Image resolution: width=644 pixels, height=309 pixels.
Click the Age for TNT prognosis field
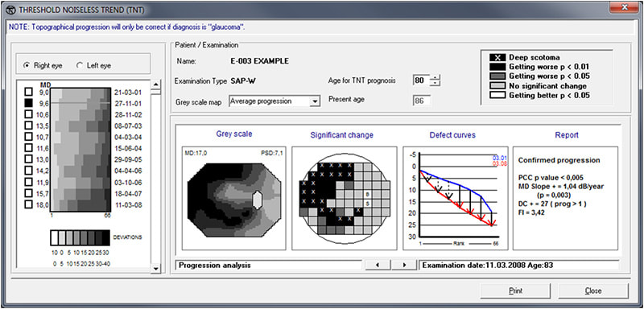point(420,80)
